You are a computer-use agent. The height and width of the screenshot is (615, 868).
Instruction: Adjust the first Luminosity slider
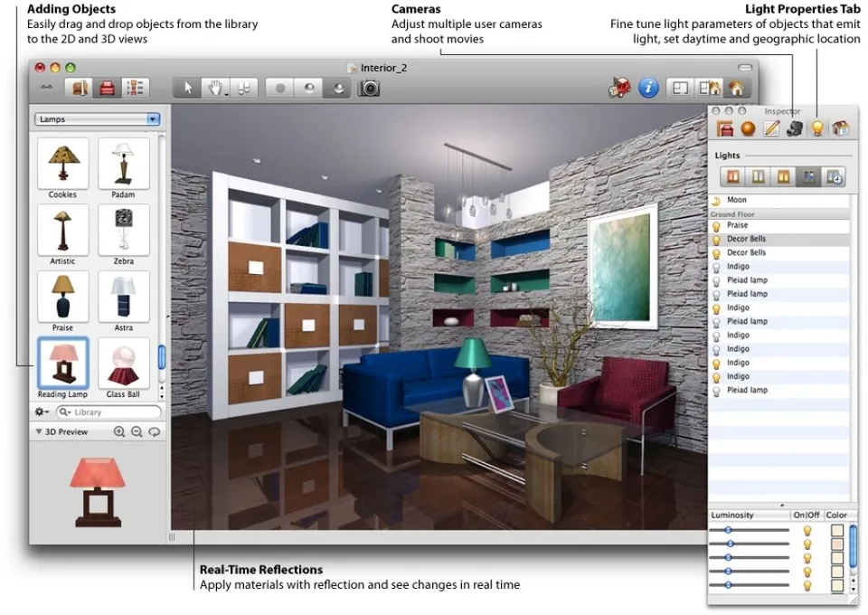750,530
